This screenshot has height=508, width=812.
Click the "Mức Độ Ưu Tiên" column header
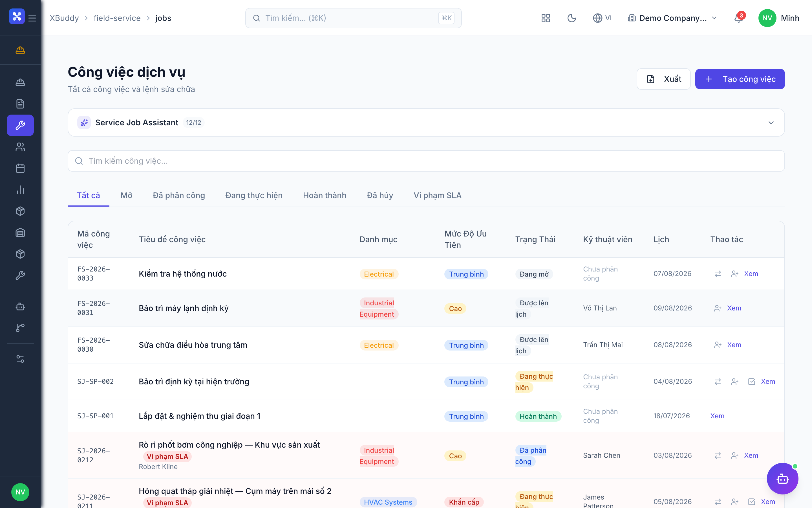coord(466,239)
